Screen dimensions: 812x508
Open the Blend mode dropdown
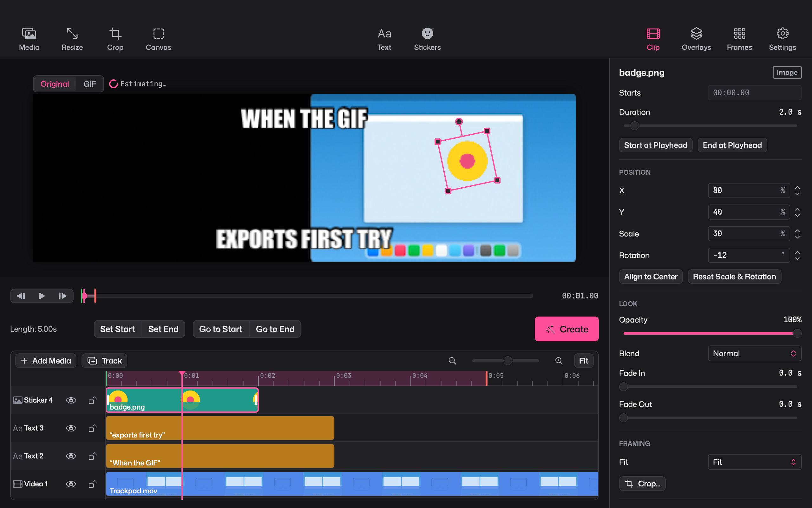click(754, 353)
